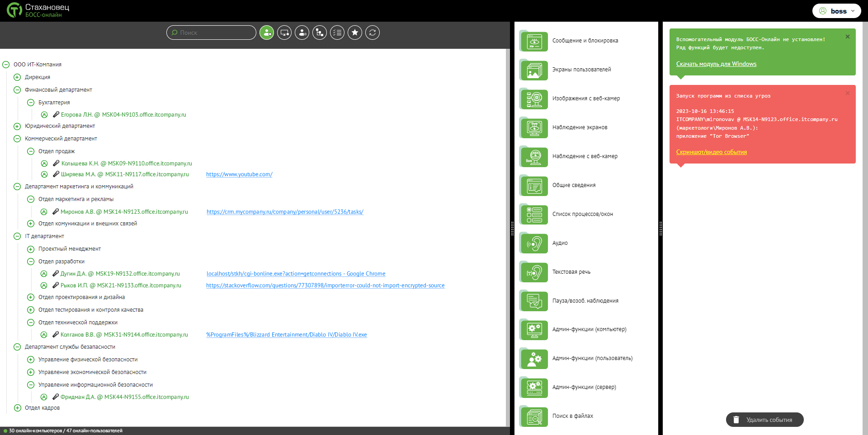This screenshot has height=435, width=868.
Task: Select Админ-функции (компьютер) menu entry
Action: pos(589,329)
